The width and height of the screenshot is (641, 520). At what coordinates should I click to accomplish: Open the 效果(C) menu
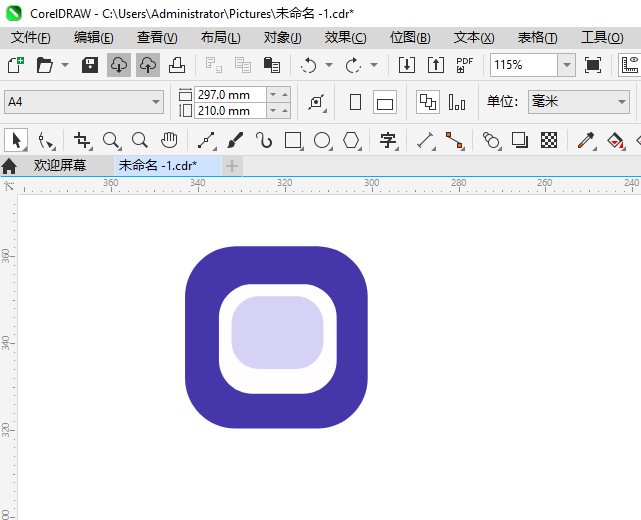(346, 38)
